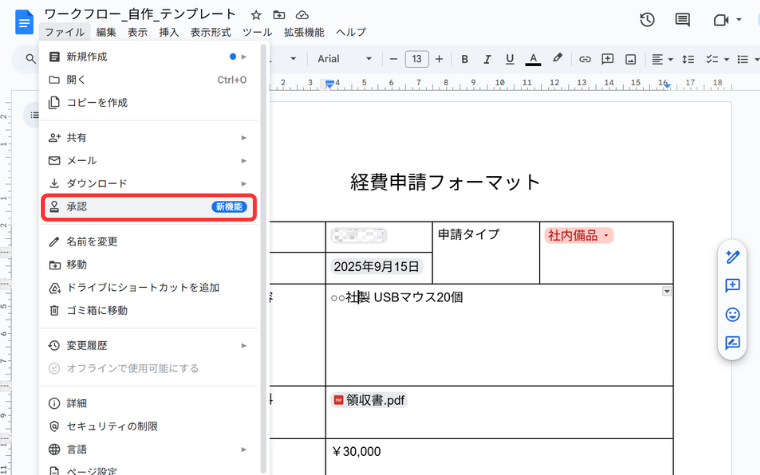Screen dimensions: 760x475
Task: Click the font size field showing 13
Action: [x=416, y=59]
